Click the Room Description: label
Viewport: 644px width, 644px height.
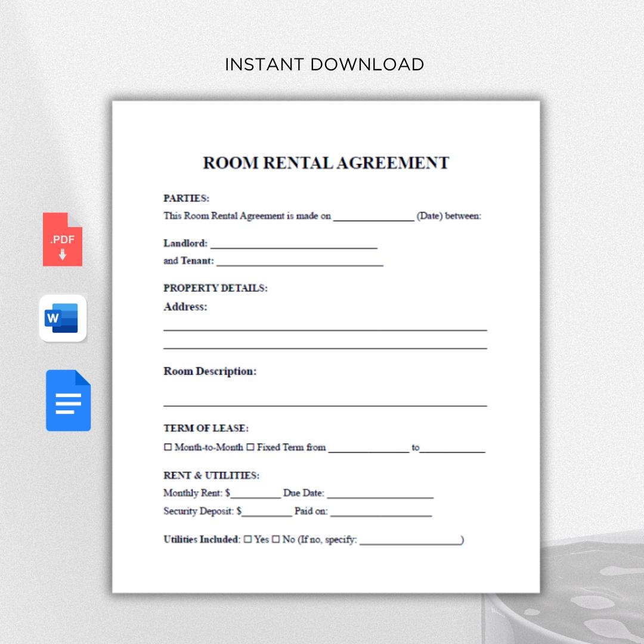pos(210,371)
